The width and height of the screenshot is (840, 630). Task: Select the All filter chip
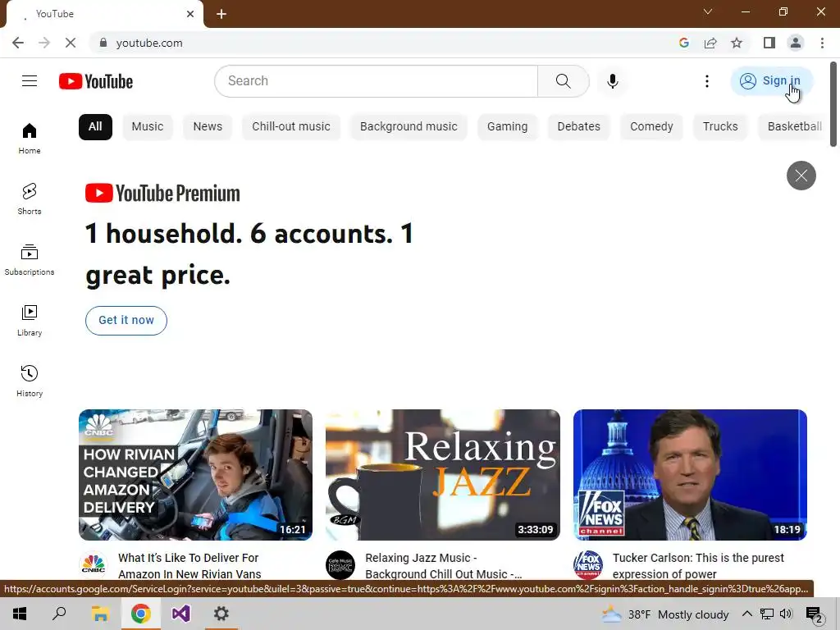pos(95,127)
